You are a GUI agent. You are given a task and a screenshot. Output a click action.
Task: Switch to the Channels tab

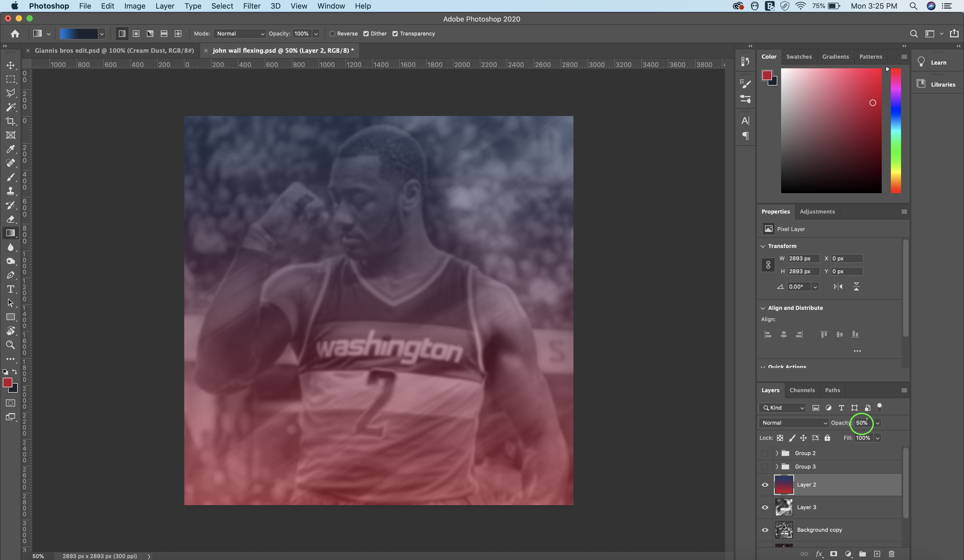pos(802,390)
